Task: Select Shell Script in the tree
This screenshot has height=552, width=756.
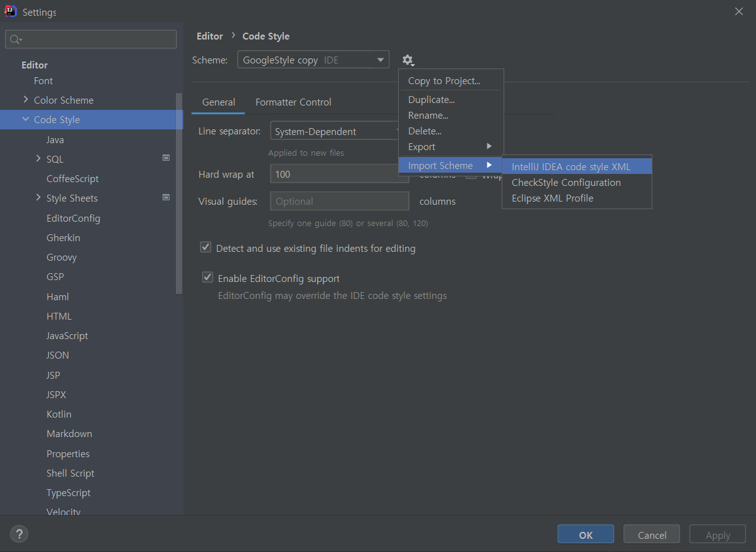Action: (x=70, y=473)
